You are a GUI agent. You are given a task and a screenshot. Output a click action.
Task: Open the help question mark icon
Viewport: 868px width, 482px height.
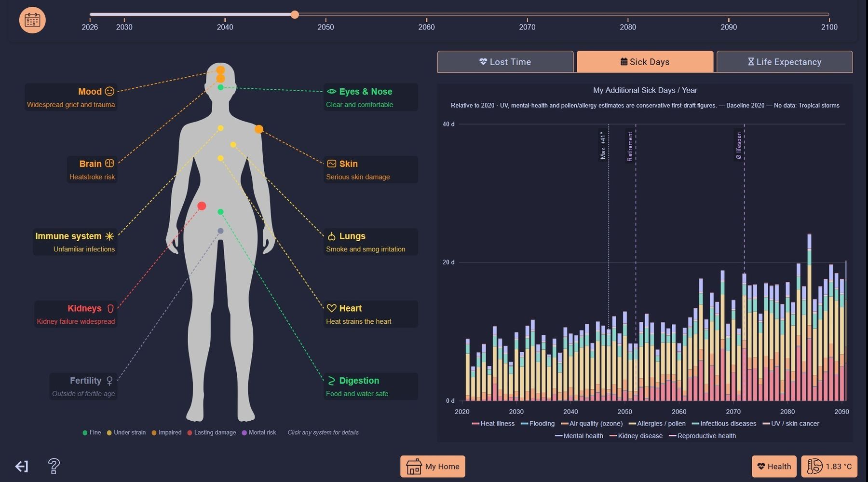tap(54, 466)
